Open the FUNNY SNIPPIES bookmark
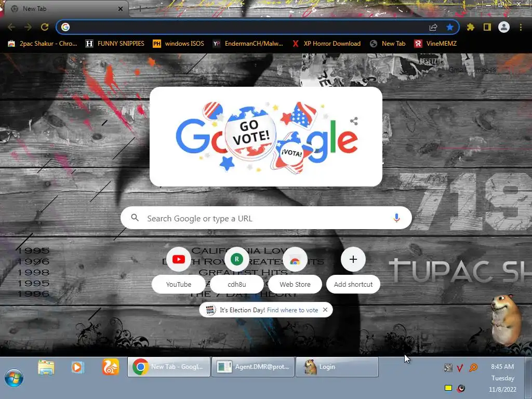 pos(115,44)
